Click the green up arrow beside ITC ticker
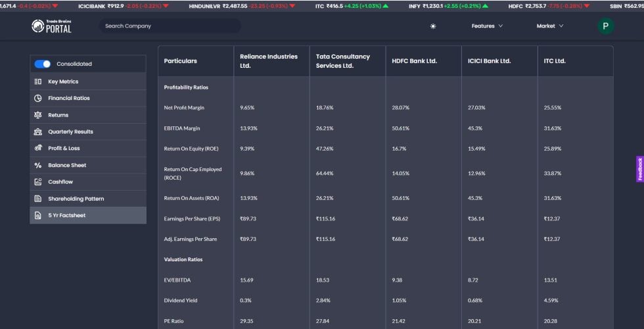This screenshot has height=329, width=644. [x=385, y=6]
